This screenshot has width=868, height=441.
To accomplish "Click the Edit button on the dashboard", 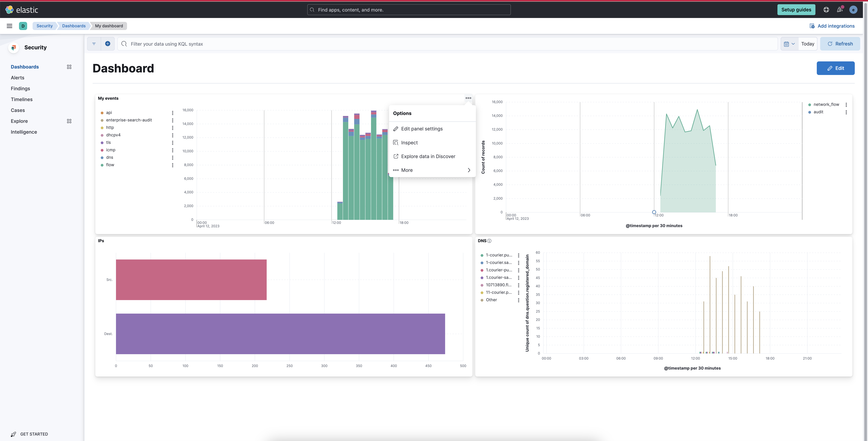I will (836, 68).
